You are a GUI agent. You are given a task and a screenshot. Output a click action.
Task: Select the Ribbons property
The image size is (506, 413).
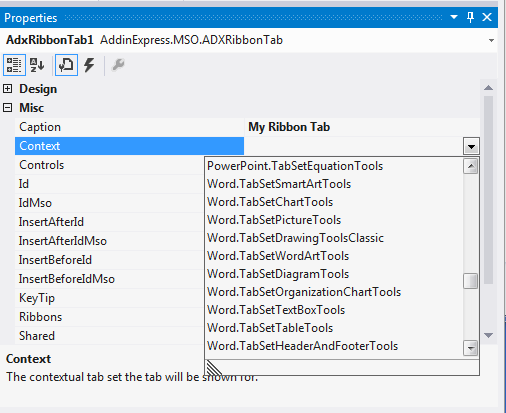(x=110, y=317)
